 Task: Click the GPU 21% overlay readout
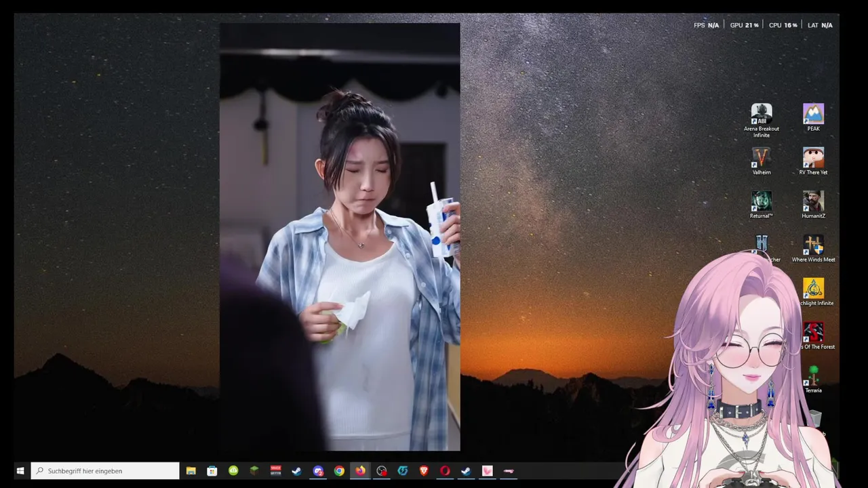[744, 25]
